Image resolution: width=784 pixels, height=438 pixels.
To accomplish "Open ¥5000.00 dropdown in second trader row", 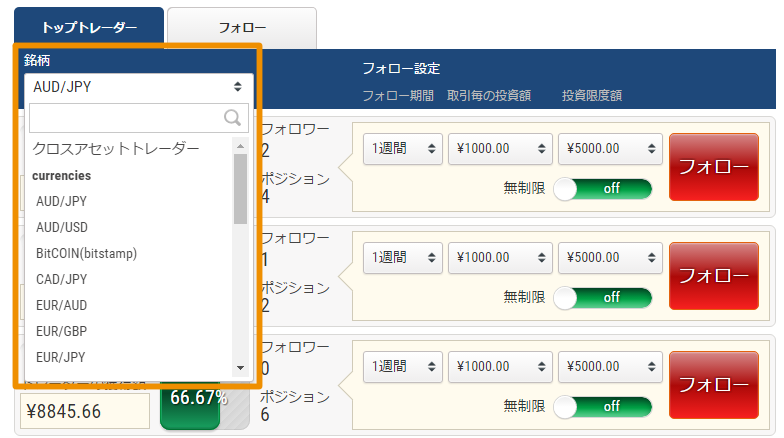I will click(x=610, y=258).
